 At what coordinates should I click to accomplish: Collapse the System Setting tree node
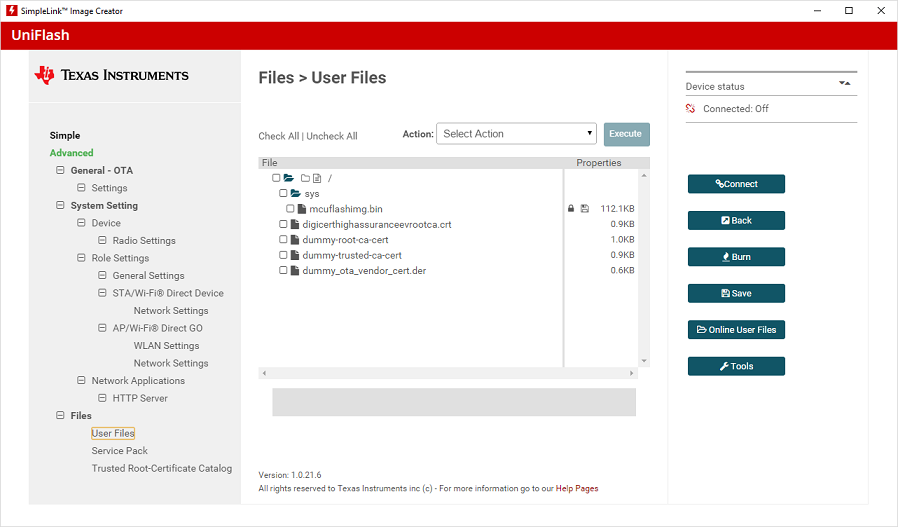click(60, 205)
